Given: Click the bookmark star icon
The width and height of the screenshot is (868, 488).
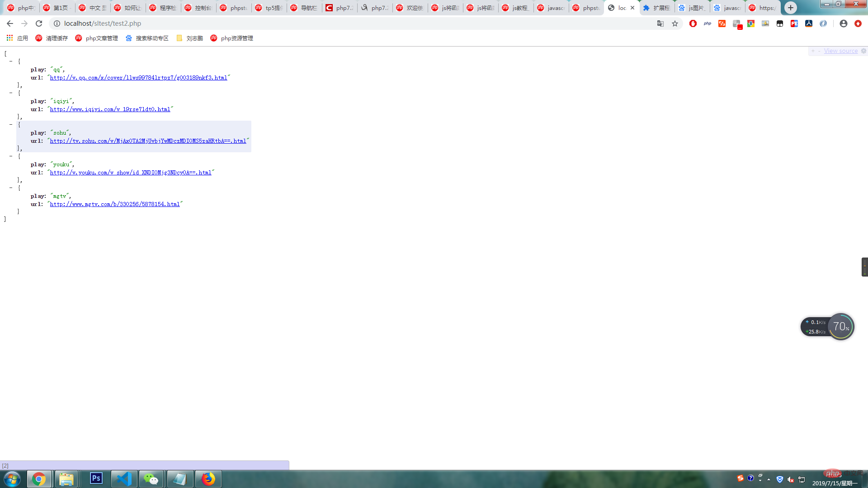Looking at the screenshot, I should click(674, 23).
